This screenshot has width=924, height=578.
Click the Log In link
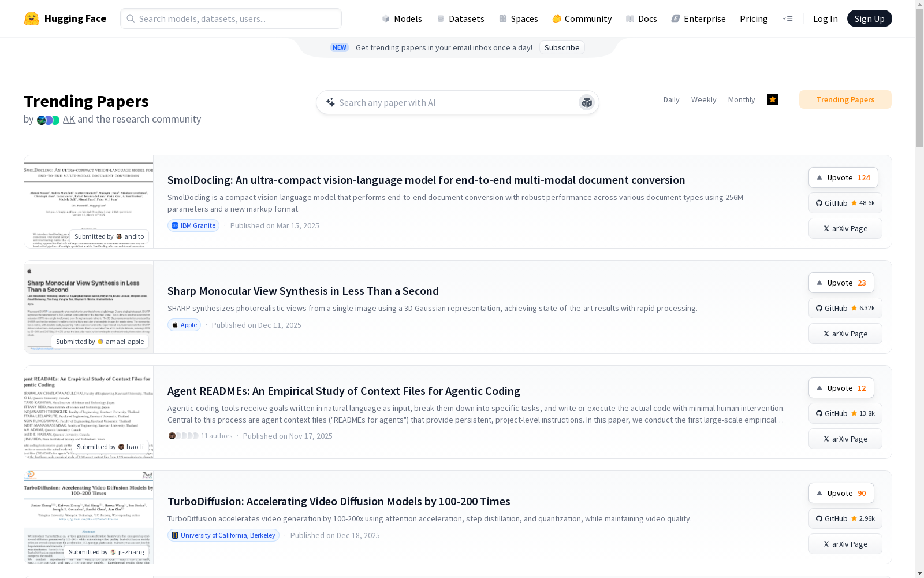pyautogui.click(x=825, y=18)
